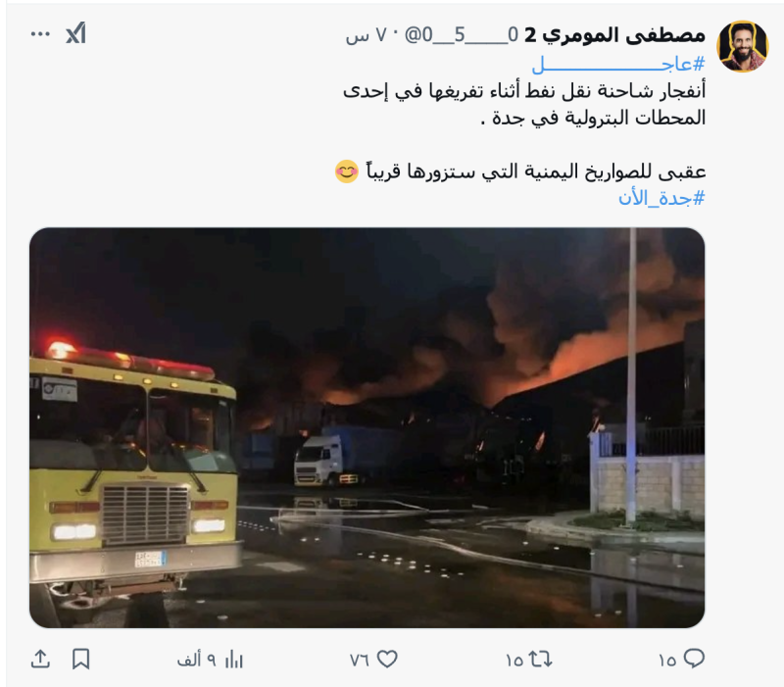784x687 pixels.
Task: Open the #عاجل hashtag
Action: (618, 64)
